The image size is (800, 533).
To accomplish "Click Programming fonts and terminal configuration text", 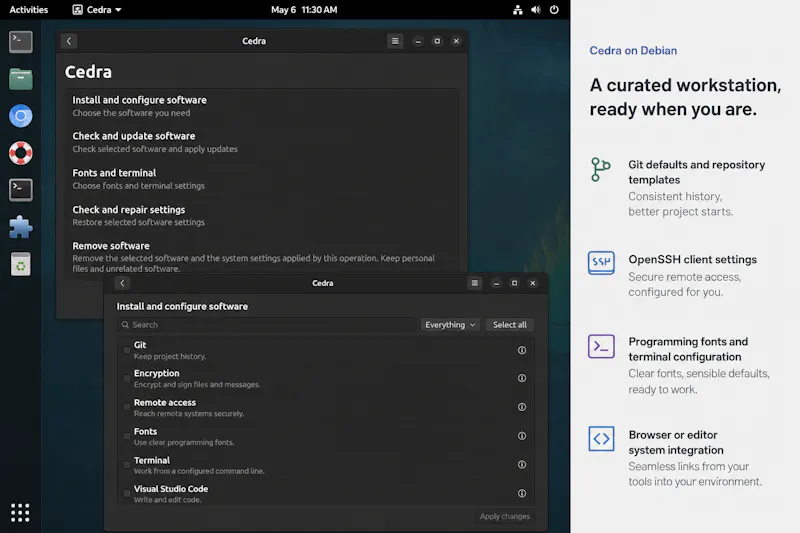I will pyautogui.click(x=688, y=349).
